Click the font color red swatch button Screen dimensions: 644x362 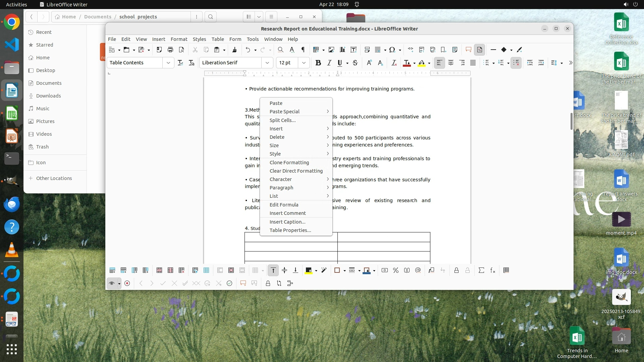click(407, 63)
